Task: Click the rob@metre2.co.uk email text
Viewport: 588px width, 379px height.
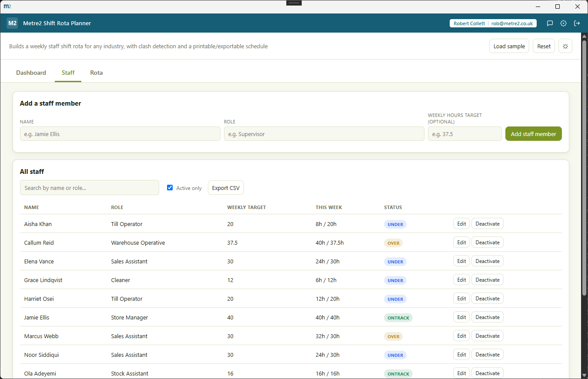Action: 512,23
